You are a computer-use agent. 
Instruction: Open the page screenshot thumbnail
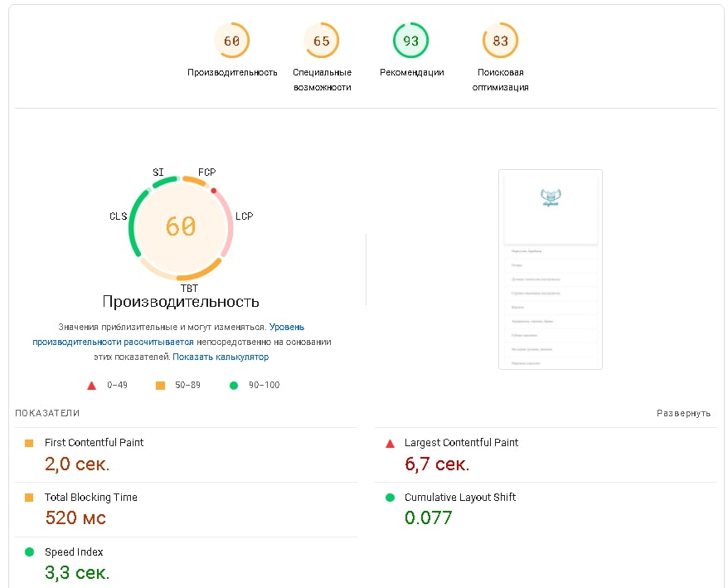tap(551, 270)
